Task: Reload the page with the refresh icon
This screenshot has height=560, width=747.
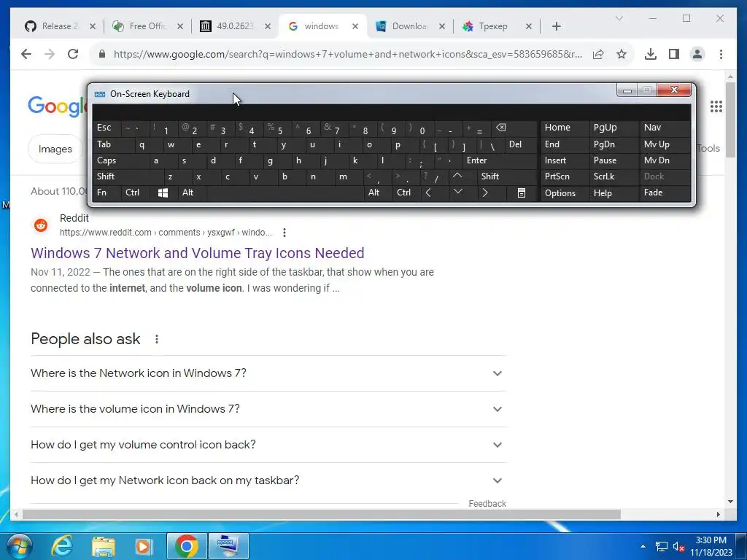Action: [73, 54]
